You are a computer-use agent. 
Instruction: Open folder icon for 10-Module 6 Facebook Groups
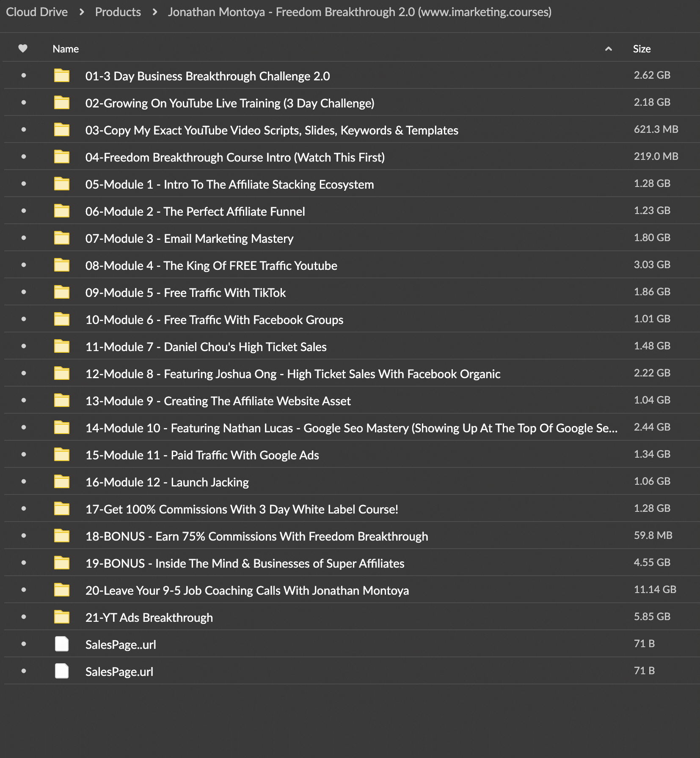62,319
